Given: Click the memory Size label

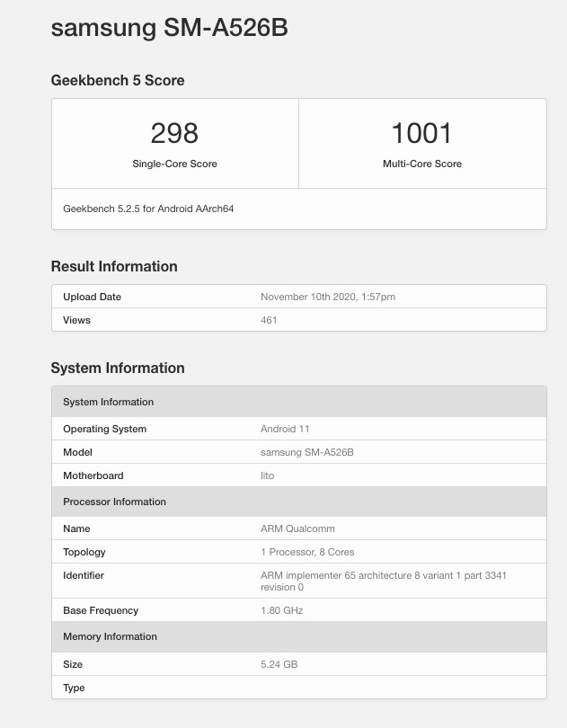Looking at the screenshot, I should coord(73,664).
